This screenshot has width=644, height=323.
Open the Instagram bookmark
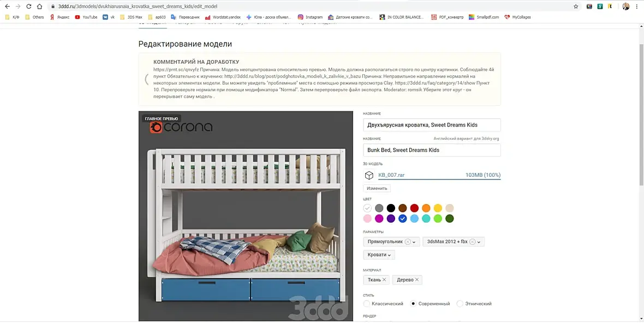pos(310,17)
